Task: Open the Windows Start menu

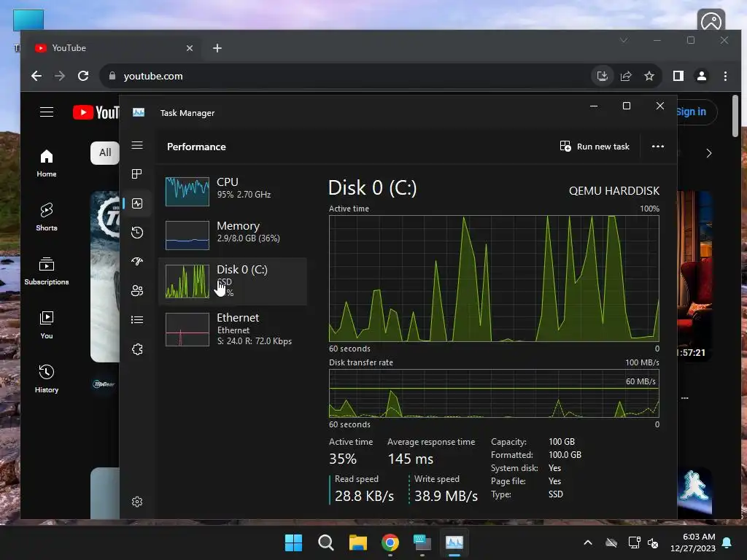Action: point(293,542)
